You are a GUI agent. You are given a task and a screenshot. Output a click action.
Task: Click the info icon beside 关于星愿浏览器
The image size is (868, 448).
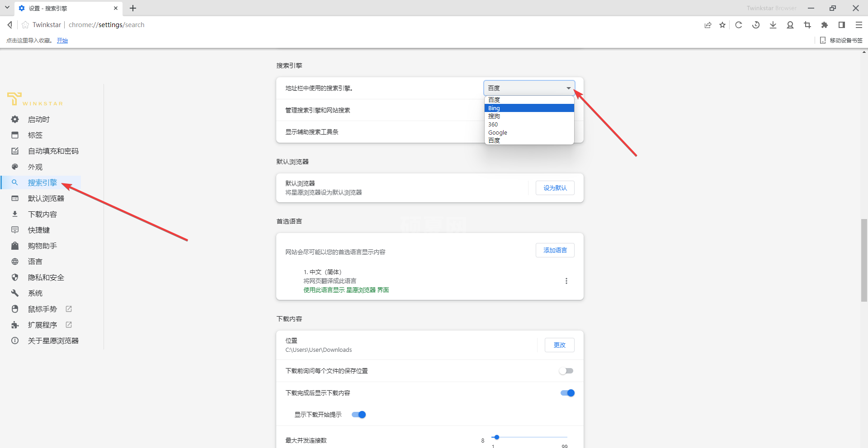(15, 341)
